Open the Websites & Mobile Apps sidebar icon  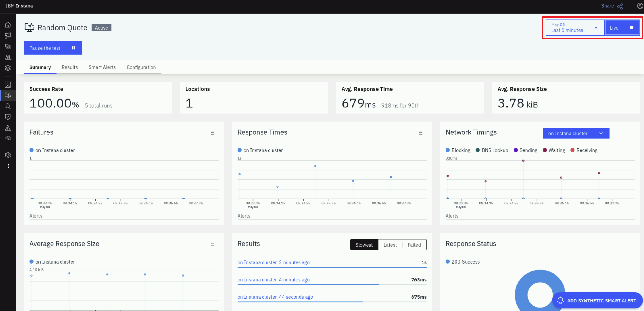pos(8,36)
